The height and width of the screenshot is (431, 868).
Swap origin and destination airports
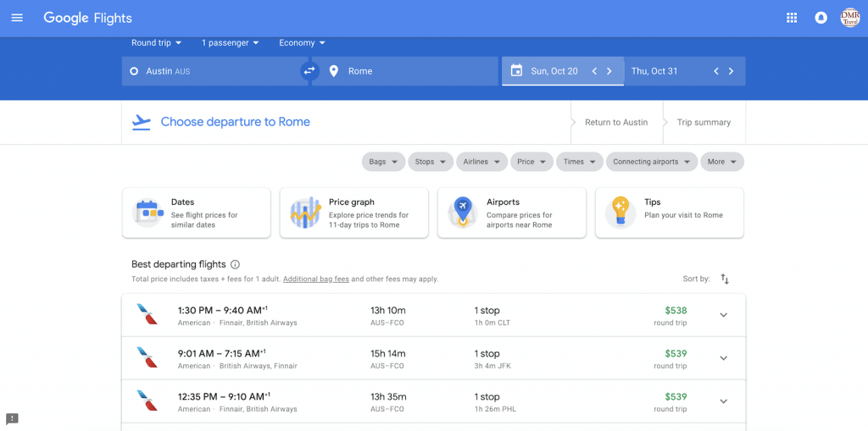click(309, 71)
